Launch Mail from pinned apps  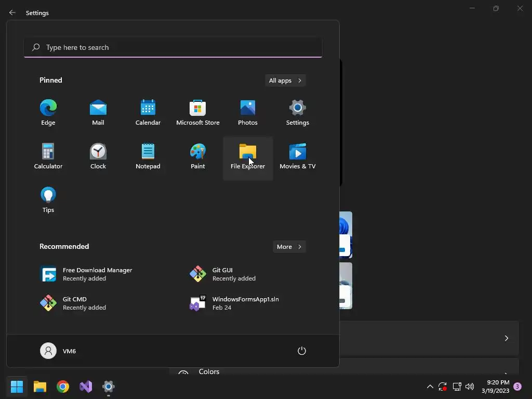98,113
